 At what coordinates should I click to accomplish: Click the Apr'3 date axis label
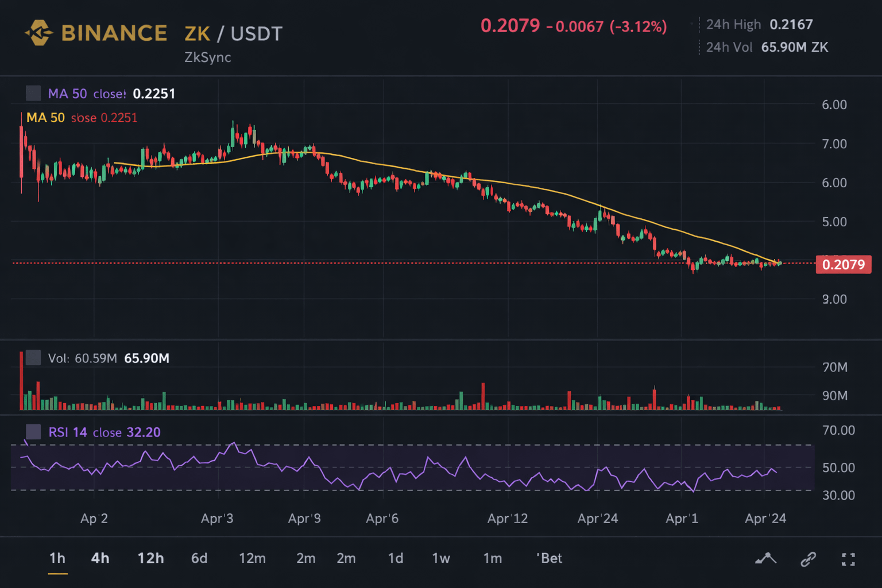pyautogui.click(x=217, y=519)
